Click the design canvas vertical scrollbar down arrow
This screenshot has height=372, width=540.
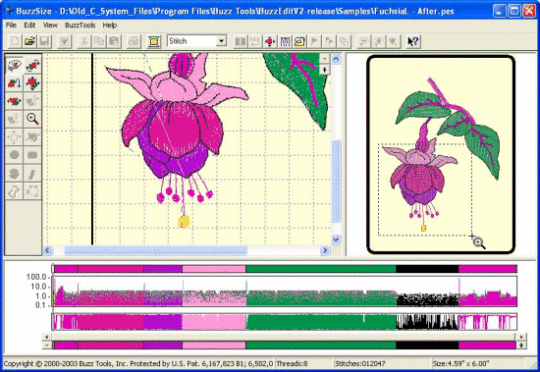(x=336, y=239)
